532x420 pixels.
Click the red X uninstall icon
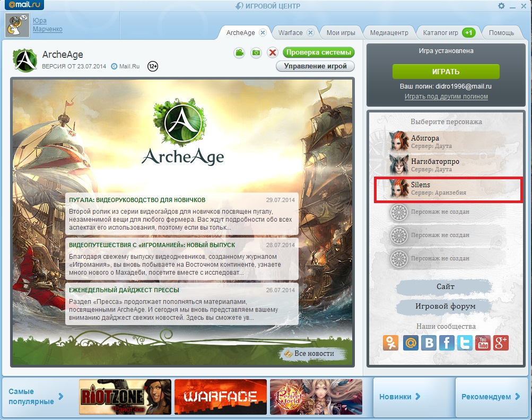pos(273,52)
